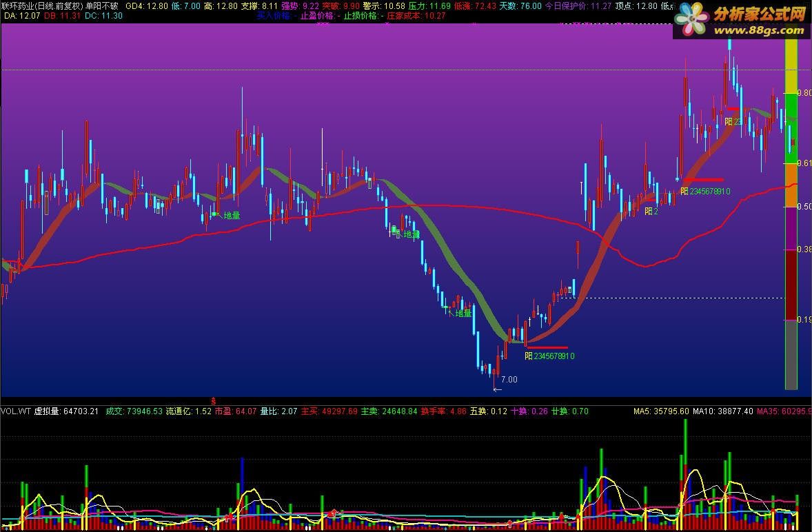Click the red $ marker above volume panel
Screen dimensions: 812x532
click(214, 401)
